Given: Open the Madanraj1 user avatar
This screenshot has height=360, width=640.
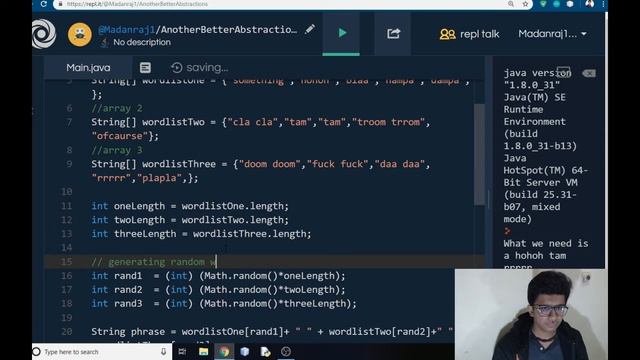Looking at the screenshot, I should (x=80, y=35).
